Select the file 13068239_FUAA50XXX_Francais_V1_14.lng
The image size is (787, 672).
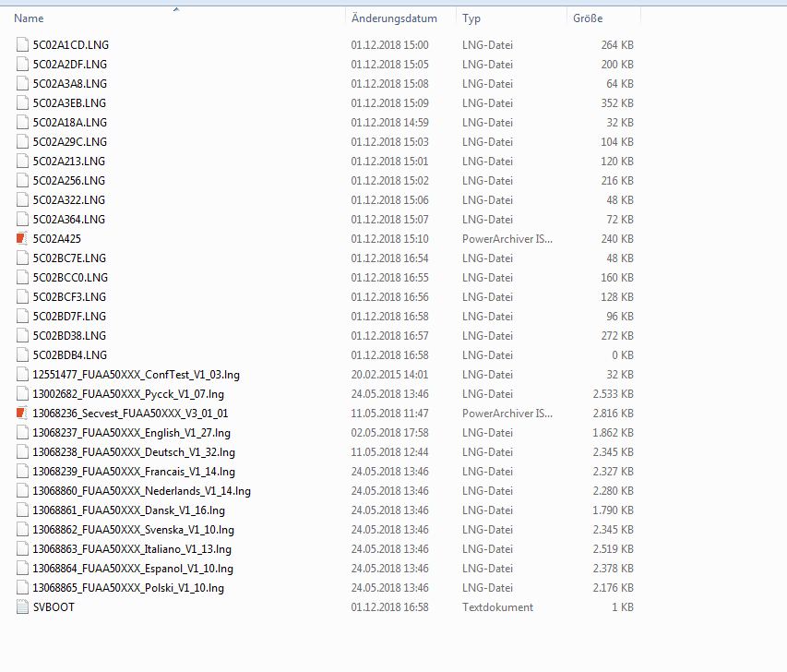[131, 472]
